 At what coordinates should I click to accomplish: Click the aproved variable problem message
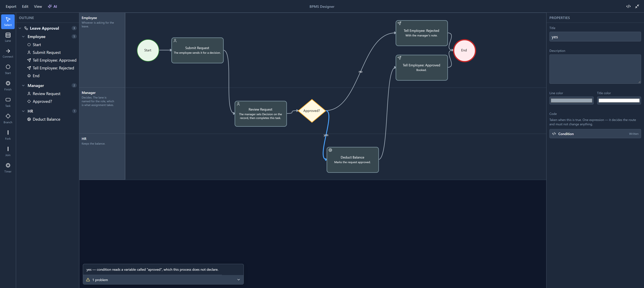[x=152, y=269]
